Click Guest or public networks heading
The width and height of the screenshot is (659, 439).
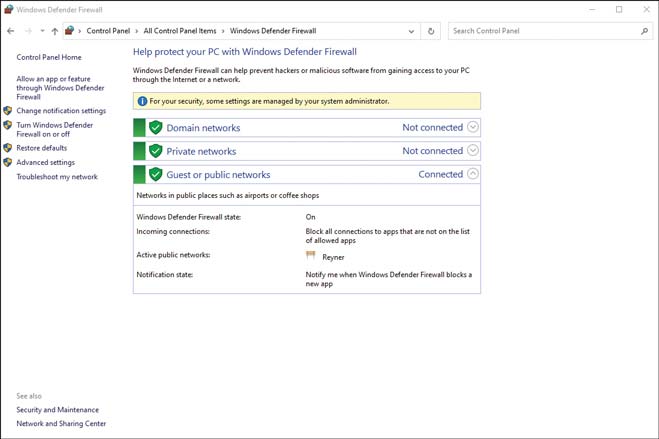(218, 175)
